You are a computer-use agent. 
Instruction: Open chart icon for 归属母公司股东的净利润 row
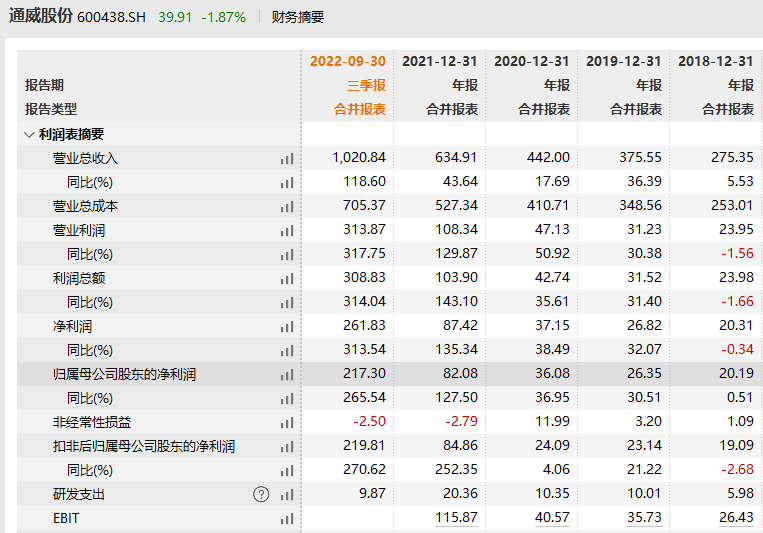point(287,375)
